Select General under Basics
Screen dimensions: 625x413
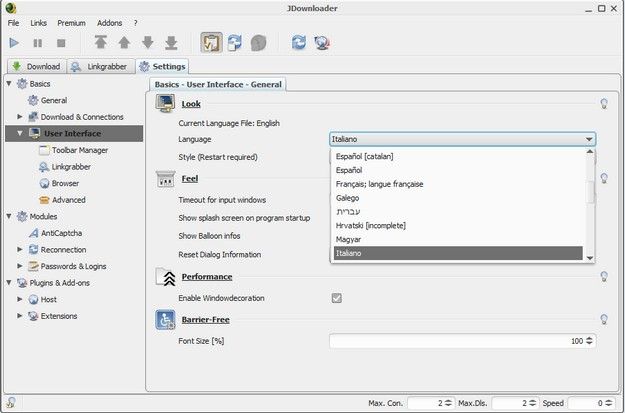click(47, 100)
